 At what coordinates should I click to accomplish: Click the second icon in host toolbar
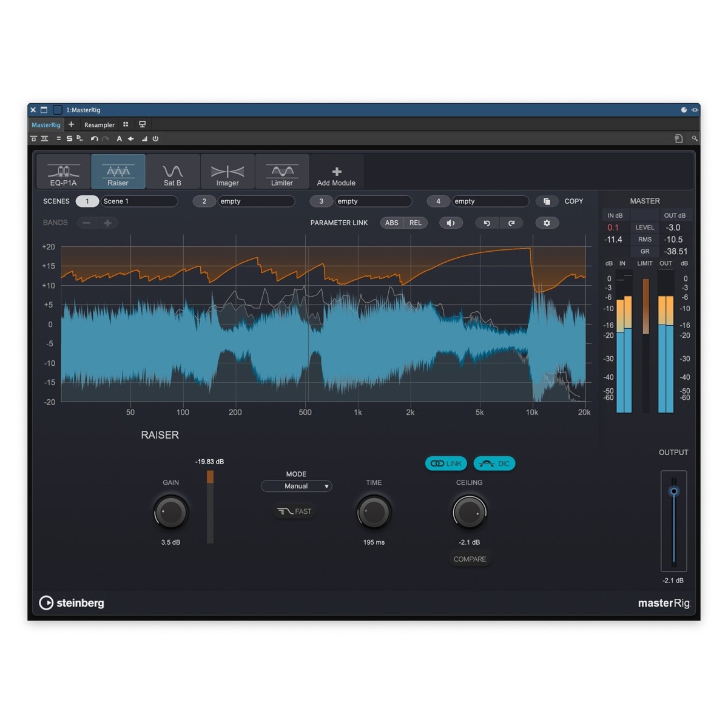pyautogui.click(x=44, y=139)
